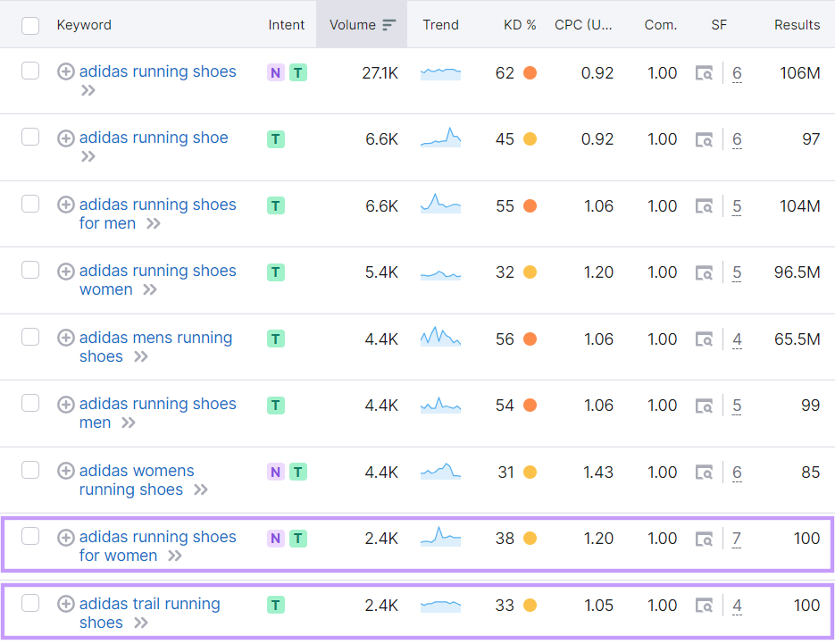The image size is (835, 644).
Task: View SERP icon for adidas running shoes women
Action: [x=704, y=272]
